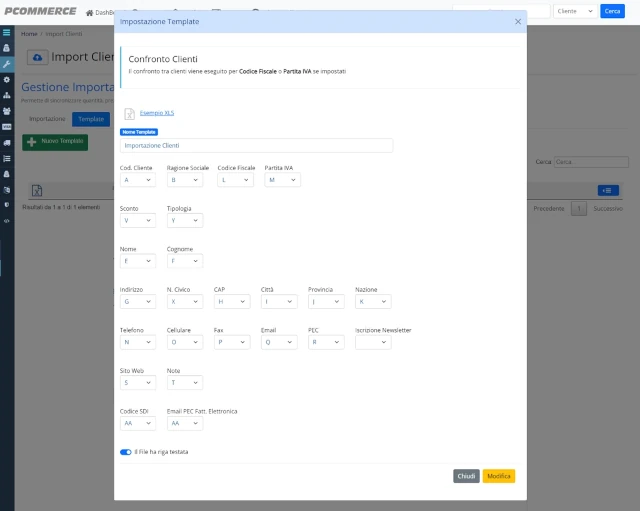Open the Provincia column dropdown

click(326, 302)
